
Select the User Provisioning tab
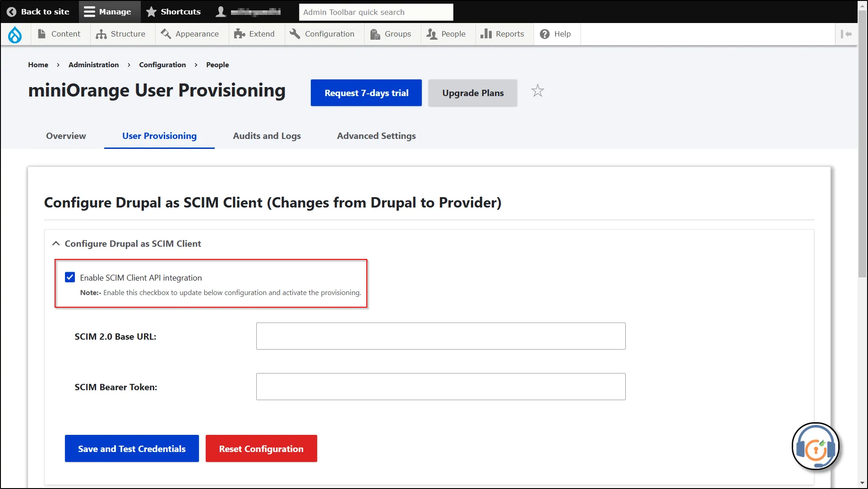click(x=159, y=136)
